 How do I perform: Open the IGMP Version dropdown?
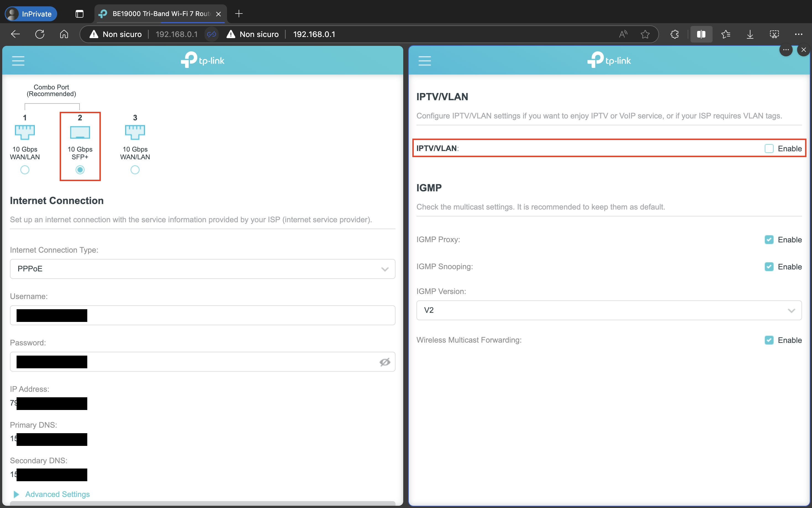(609, 310)
